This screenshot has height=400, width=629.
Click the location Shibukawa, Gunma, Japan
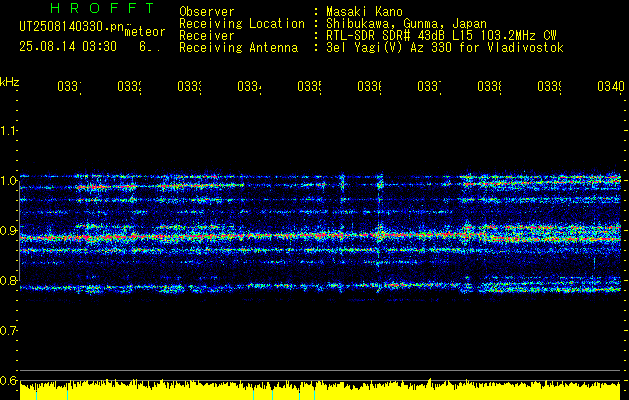[x=406, y=24]
